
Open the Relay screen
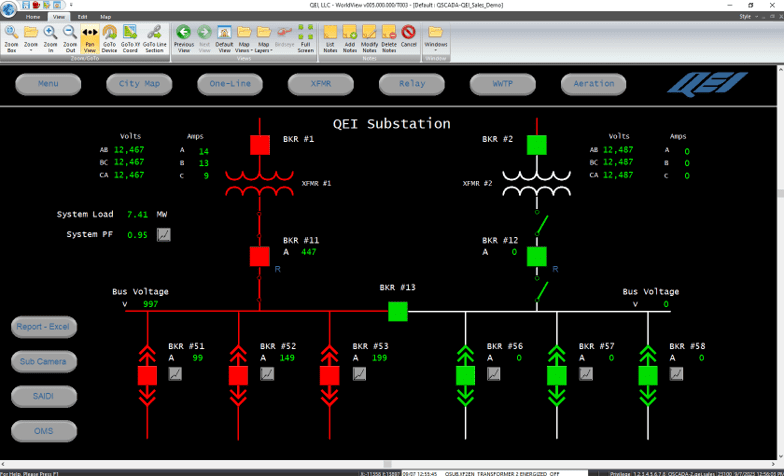click(x=412, y=84)
